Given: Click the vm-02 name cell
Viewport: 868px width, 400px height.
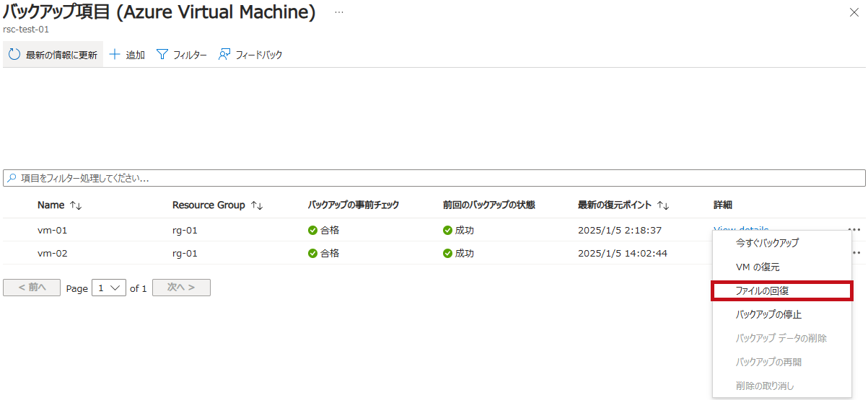Looking at the screenshot, I should [52, 254].
